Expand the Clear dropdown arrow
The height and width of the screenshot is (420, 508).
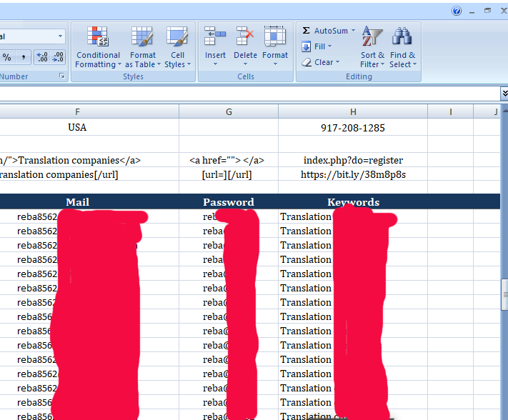[337, 62]
